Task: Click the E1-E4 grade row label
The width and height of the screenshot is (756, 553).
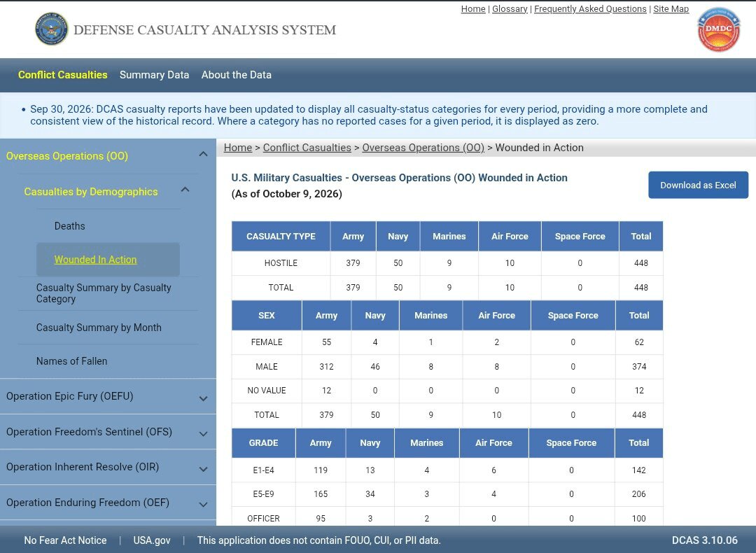Action: tap(264, 470)
